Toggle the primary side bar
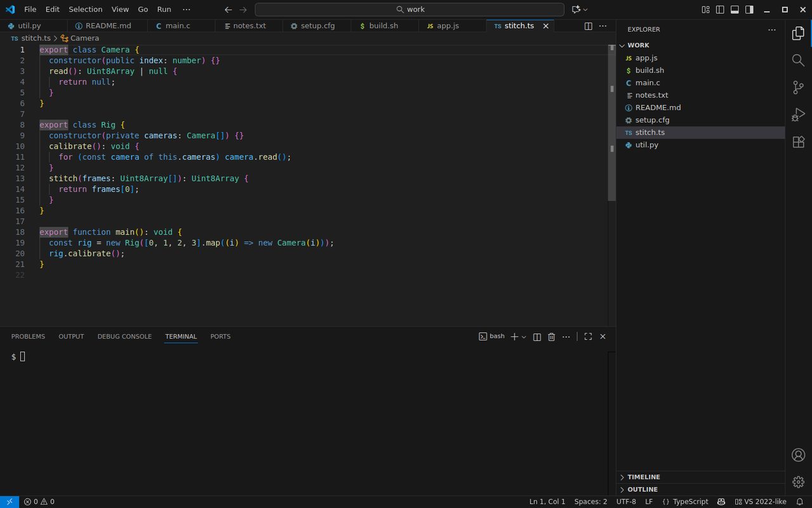The image size is (812, 508). (x=720, y=10)
